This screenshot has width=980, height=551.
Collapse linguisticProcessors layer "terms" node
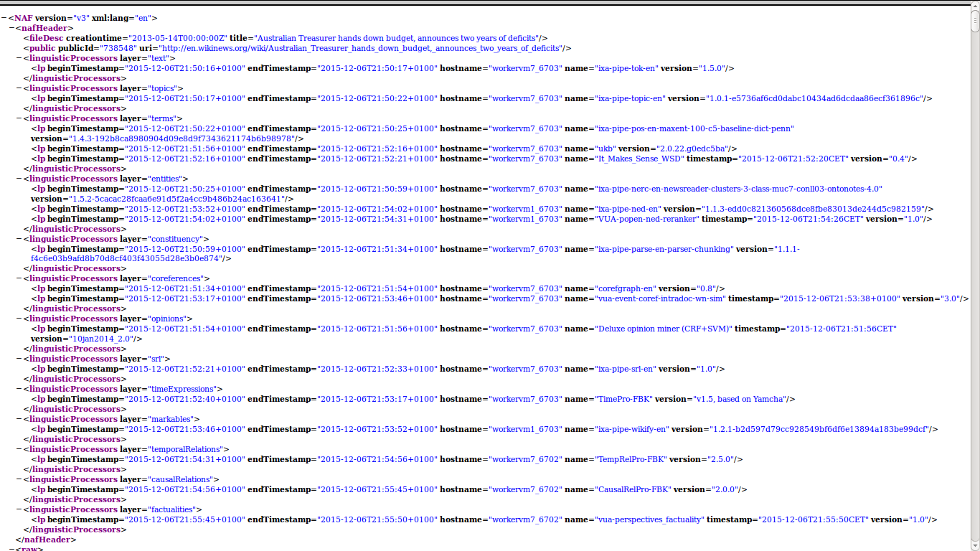coord(19,118)
